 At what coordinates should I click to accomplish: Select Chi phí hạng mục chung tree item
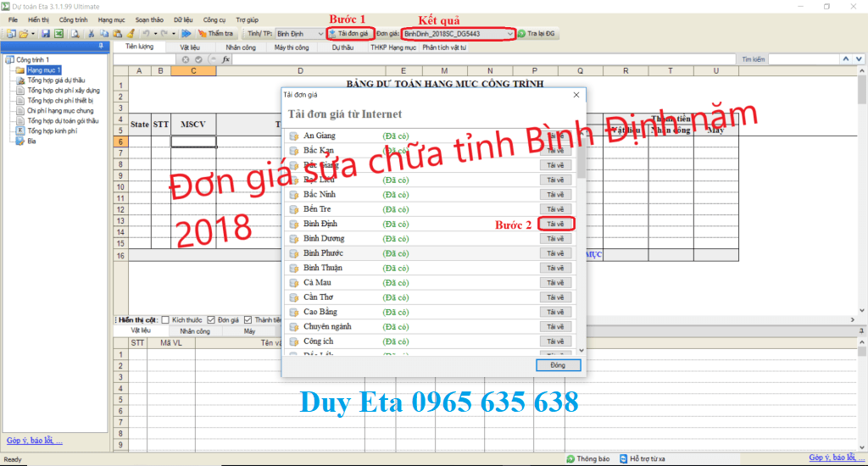[60, 111]
